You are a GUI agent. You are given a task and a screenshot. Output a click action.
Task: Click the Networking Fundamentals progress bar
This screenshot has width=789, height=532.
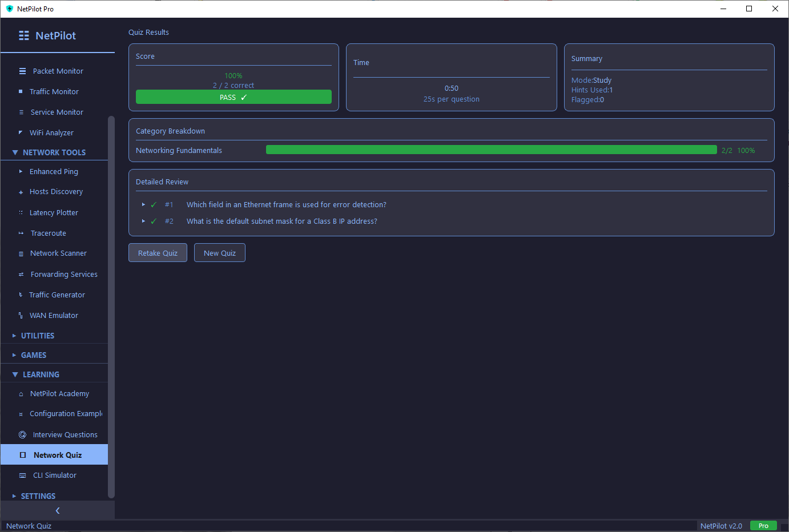coord(491,150)
